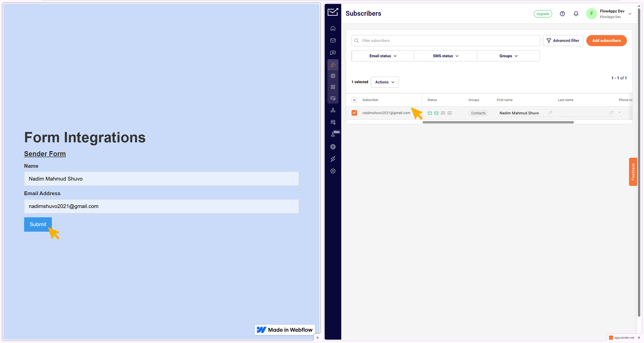Click the Groups column header

click(474, 100)
